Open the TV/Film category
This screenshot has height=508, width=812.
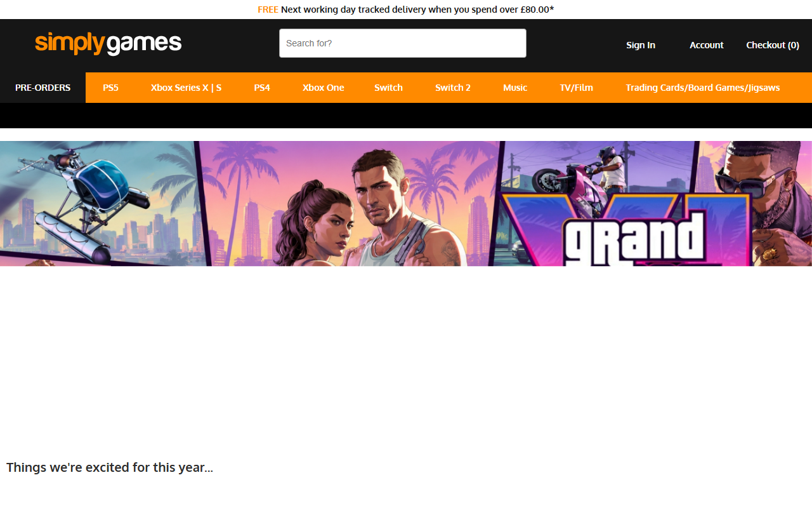(576, 88)
